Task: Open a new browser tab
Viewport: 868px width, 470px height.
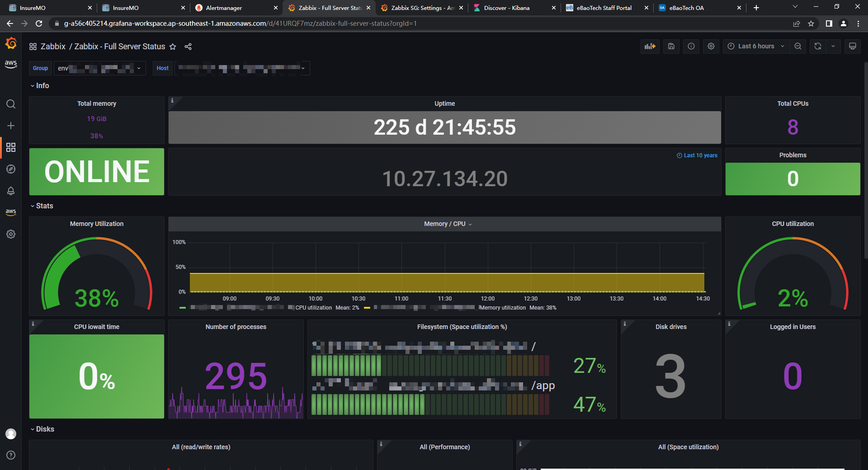Action: point(756,8)
